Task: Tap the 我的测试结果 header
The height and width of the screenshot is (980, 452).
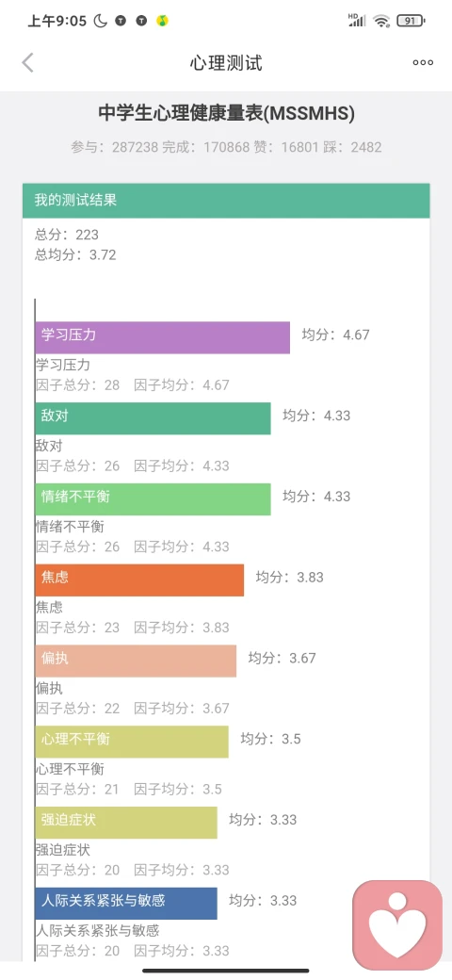Action: [x=226, y=201]
